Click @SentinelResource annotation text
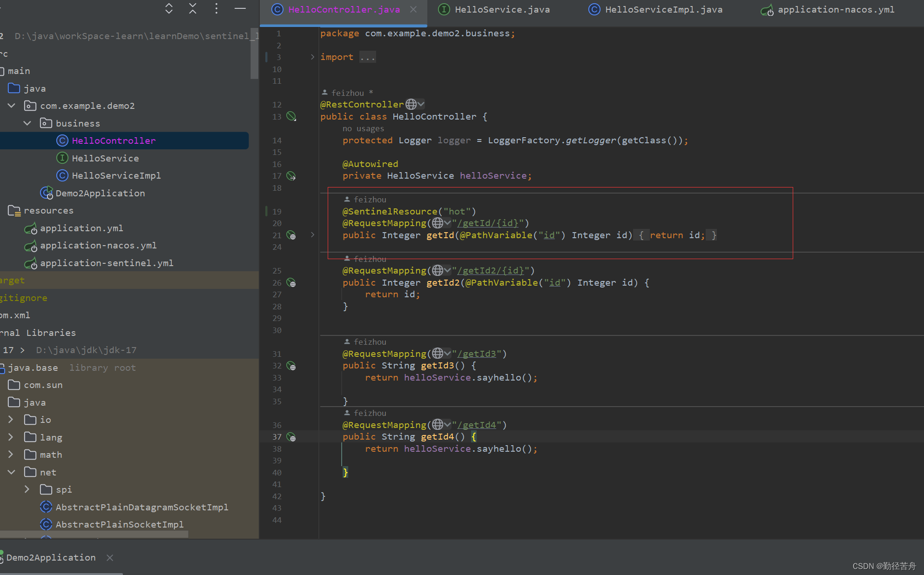924x575 pixels. coord(390,212)
